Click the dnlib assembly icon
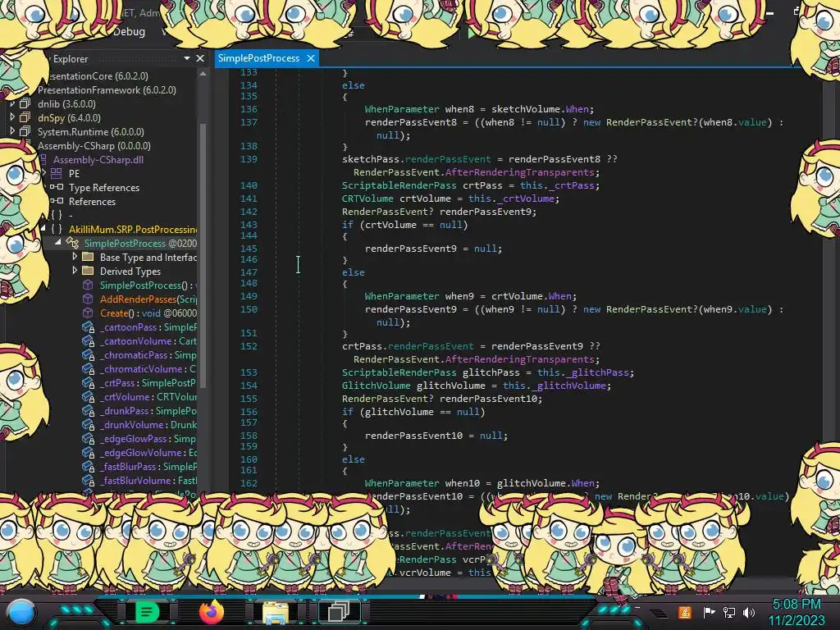The image size is (840, 630). tap(25, 103)
